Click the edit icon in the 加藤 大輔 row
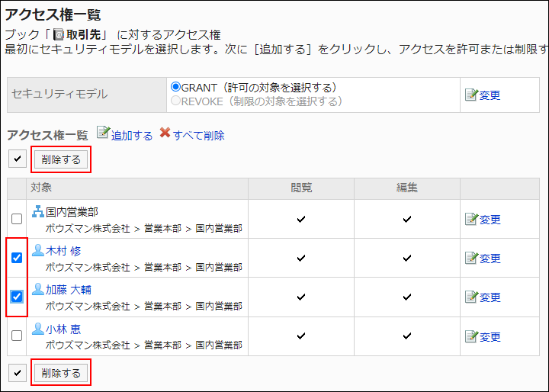Viewport: 549px width, 392px height. 471,297
